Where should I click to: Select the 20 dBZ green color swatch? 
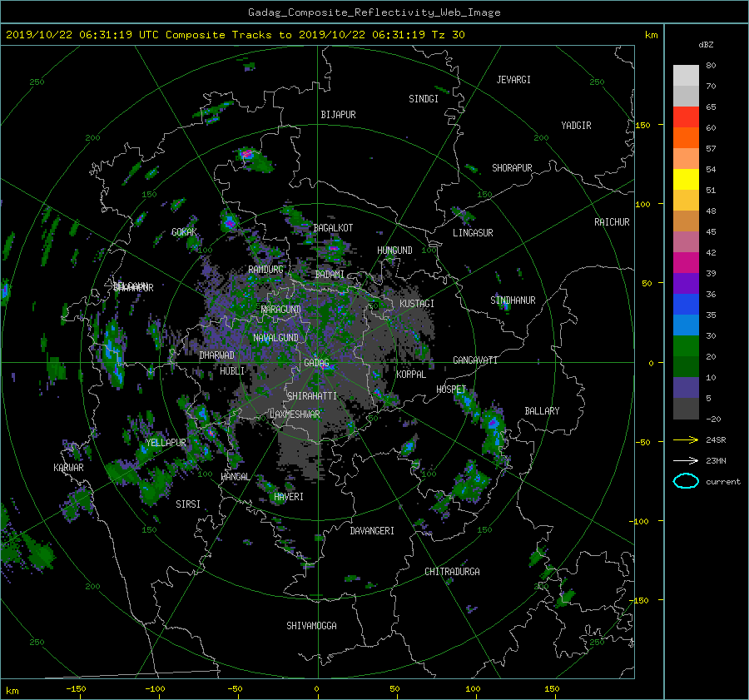[686, 346]
